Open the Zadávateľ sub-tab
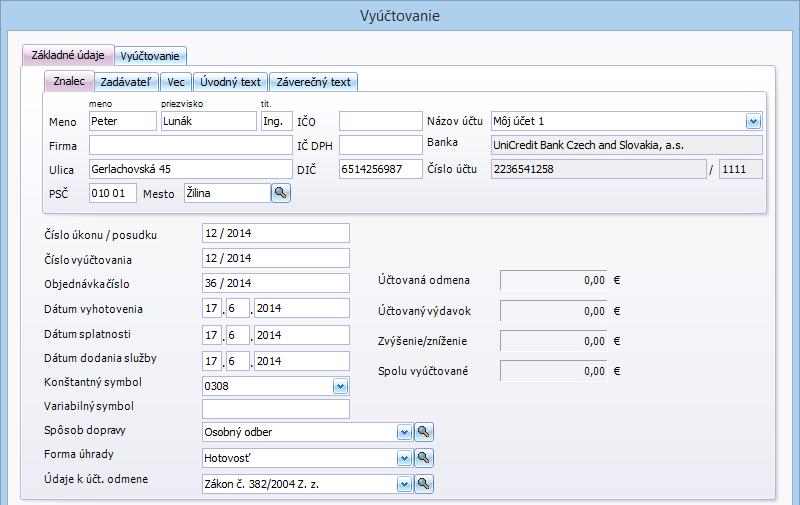This screenshot has height=505, width=800. (126, 82)
